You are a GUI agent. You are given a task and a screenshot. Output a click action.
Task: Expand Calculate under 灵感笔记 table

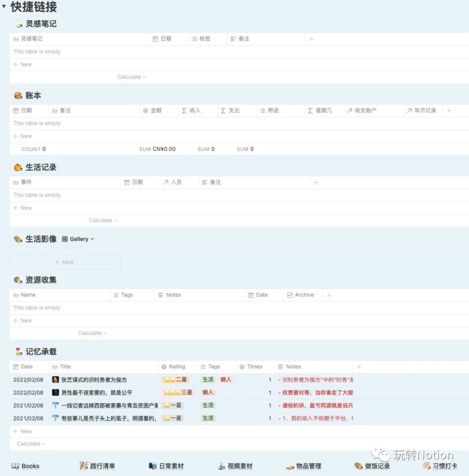point(132,77)
